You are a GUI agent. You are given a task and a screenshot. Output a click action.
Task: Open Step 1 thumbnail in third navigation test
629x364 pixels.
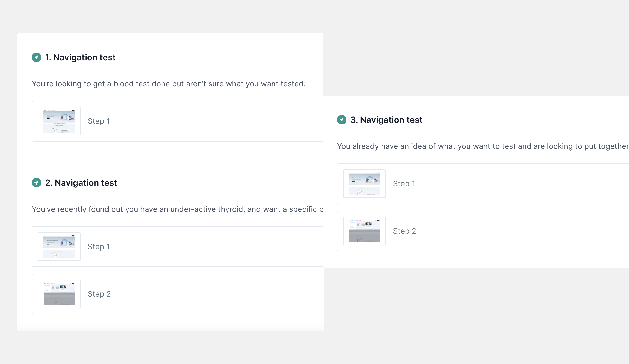(365, 184)
